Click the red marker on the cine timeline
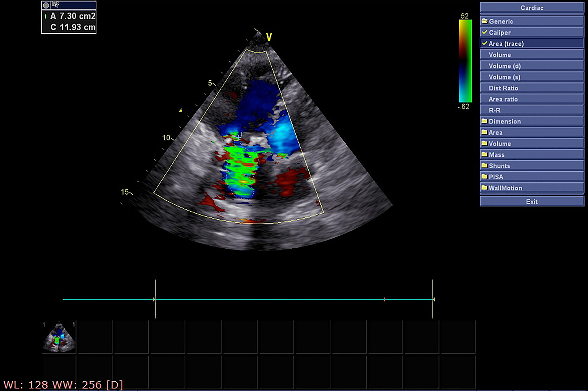Image resolution: width=588 pixels, height=391 pixels. (x=384, y=299)
